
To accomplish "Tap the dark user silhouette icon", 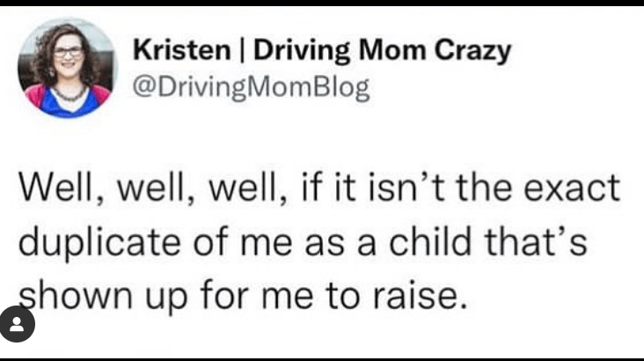I will click(18, 325).
